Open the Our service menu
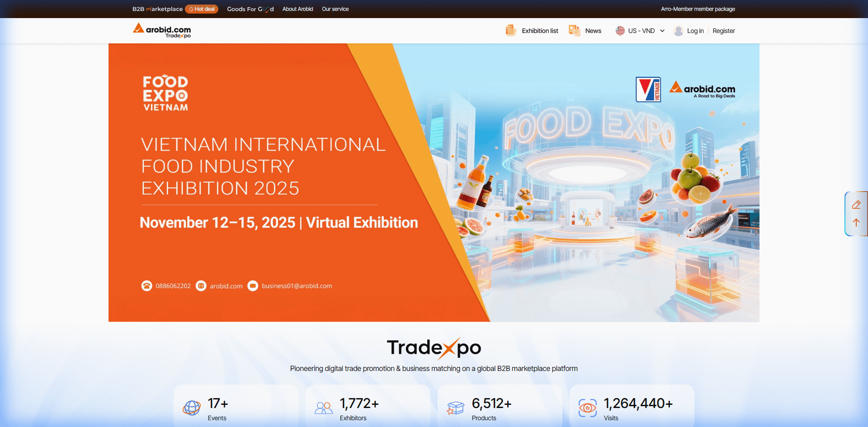 (x=335, y=9)
